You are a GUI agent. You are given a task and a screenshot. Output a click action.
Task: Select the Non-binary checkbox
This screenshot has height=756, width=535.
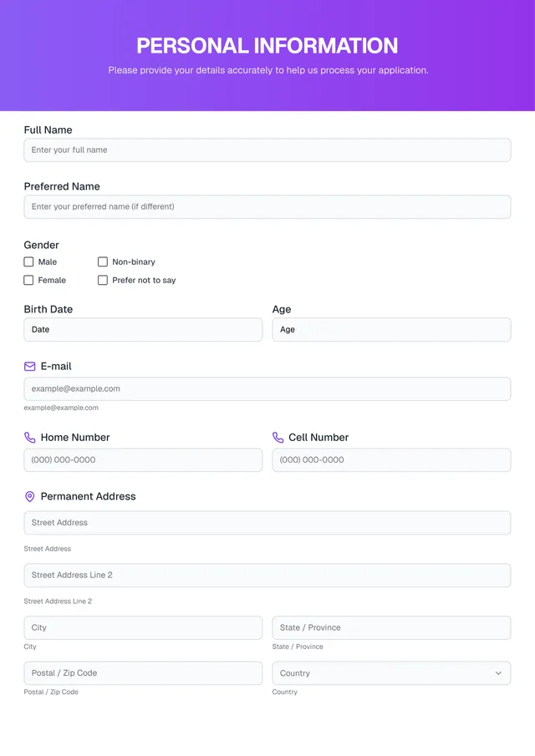[102, 261]
